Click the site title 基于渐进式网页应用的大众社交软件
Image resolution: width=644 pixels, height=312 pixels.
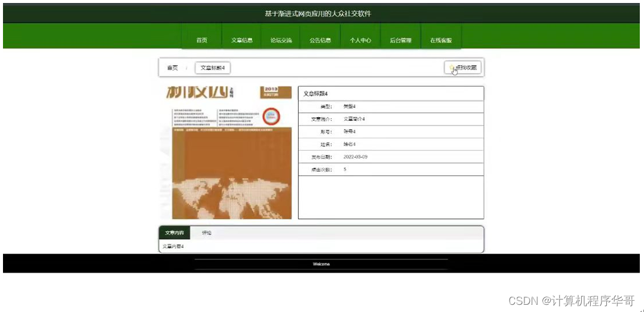pos(318,14)
